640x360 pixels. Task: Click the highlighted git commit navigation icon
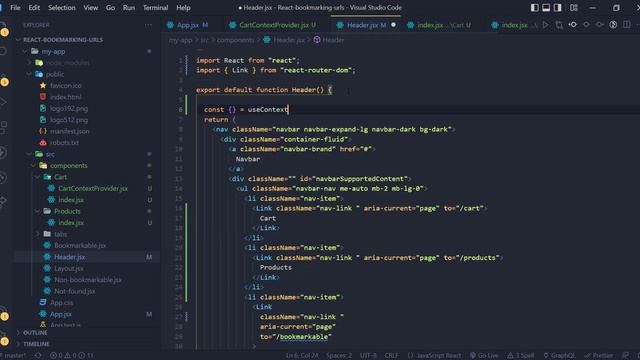pyautogui.click(x=573, y=25)
